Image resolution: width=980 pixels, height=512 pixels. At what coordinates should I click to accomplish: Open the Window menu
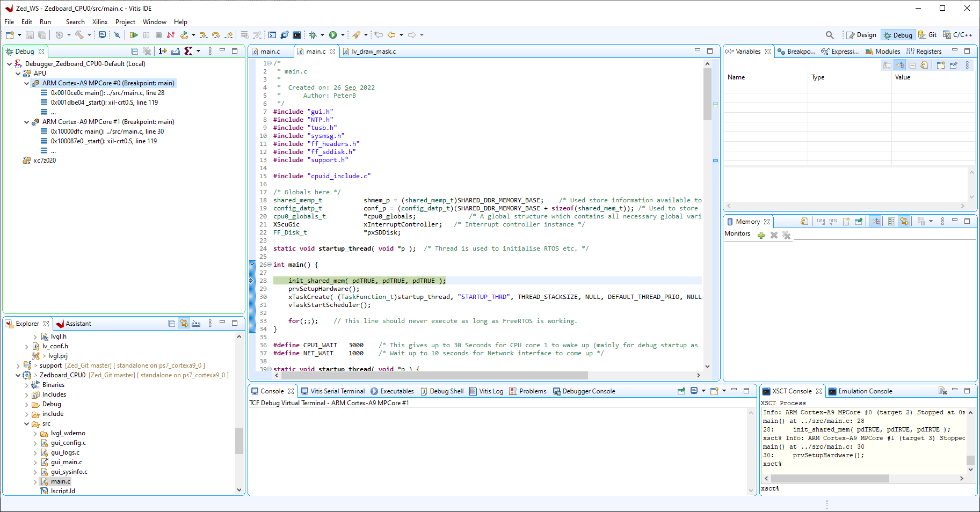155,22
